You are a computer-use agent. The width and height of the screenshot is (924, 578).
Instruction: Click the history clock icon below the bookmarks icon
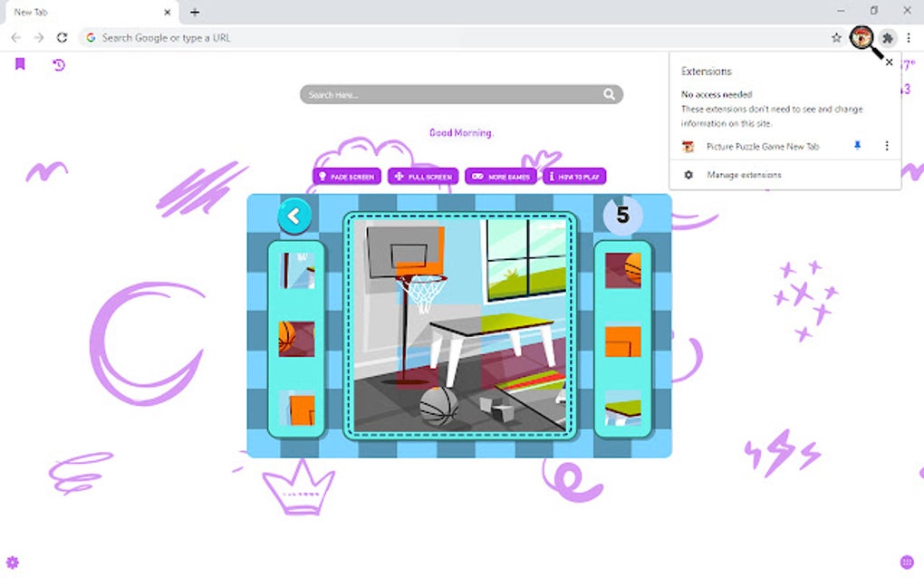click(60, 65)
